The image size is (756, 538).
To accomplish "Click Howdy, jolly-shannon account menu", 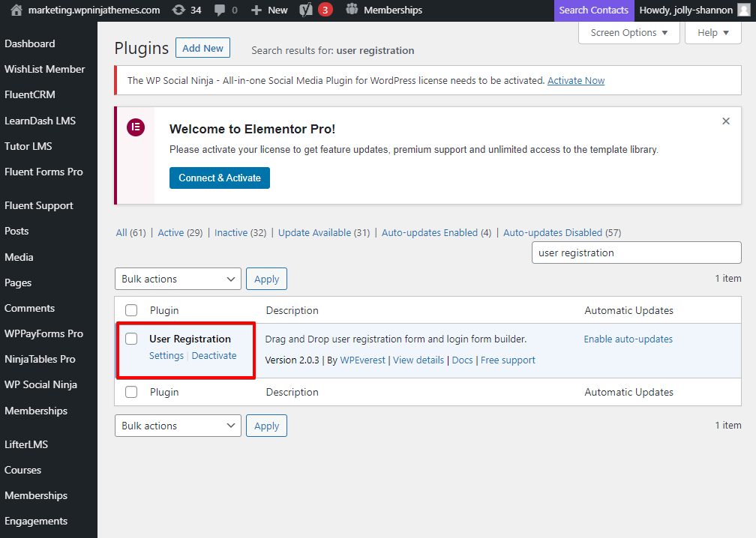I will (686, 10).
